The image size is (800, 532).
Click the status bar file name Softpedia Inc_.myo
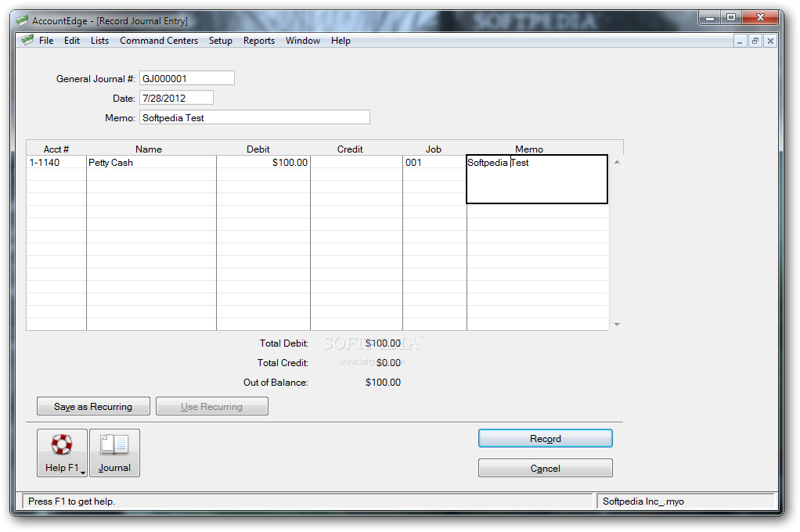pos(643,501)
